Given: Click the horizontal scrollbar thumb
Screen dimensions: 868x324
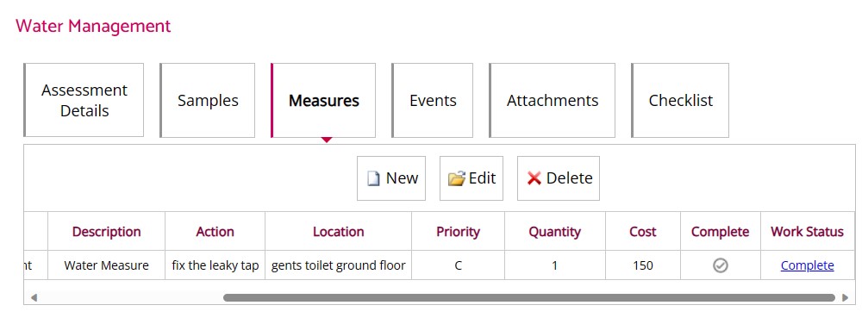Looking at the screenshot, I should (528, 298).
